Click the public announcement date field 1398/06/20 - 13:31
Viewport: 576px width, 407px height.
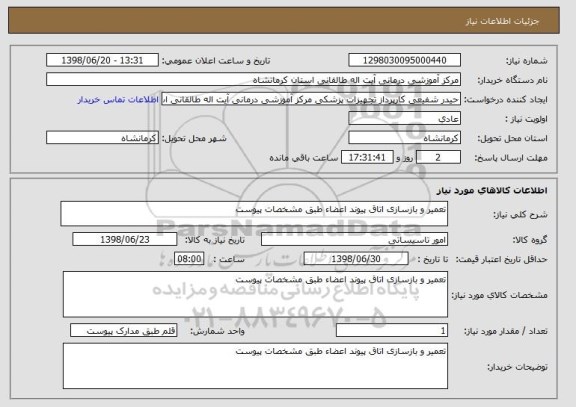[102, 60]
